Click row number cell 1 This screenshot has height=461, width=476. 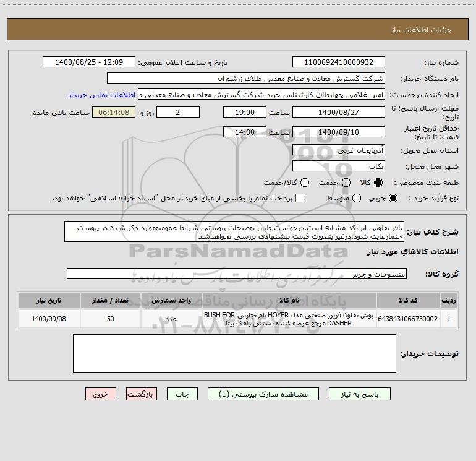[449, 319]
